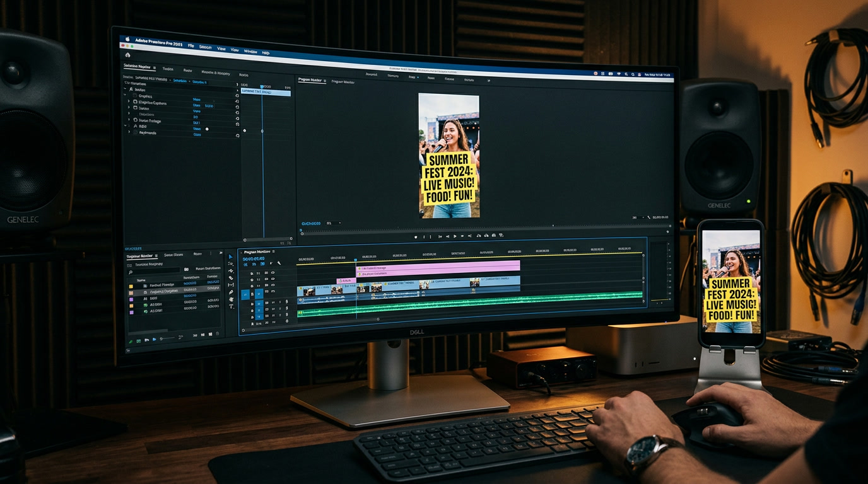Click the timeline playhead marker

click(x=356, y=260)
